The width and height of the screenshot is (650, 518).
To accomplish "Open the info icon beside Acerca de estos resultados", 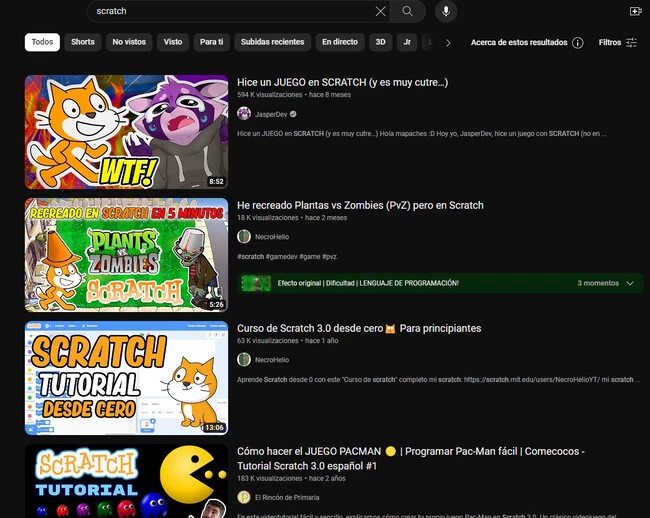I will pyautogui.click(x=577, y=43).
